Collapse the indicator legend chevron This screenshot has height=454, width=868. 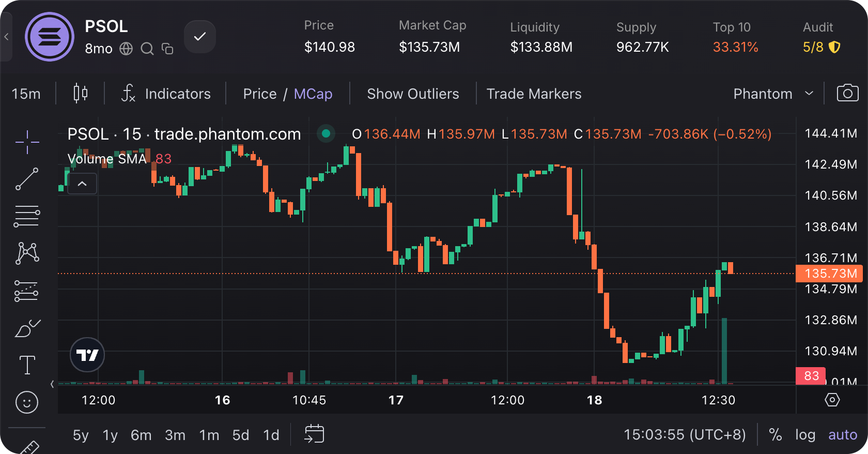tap(82, 184)
